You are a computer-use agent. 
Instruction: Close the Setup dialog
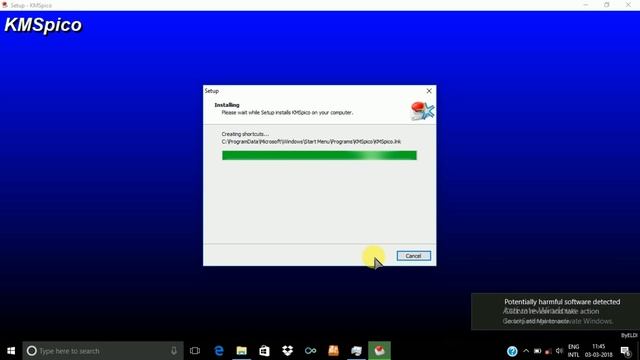tap(429, 91)
